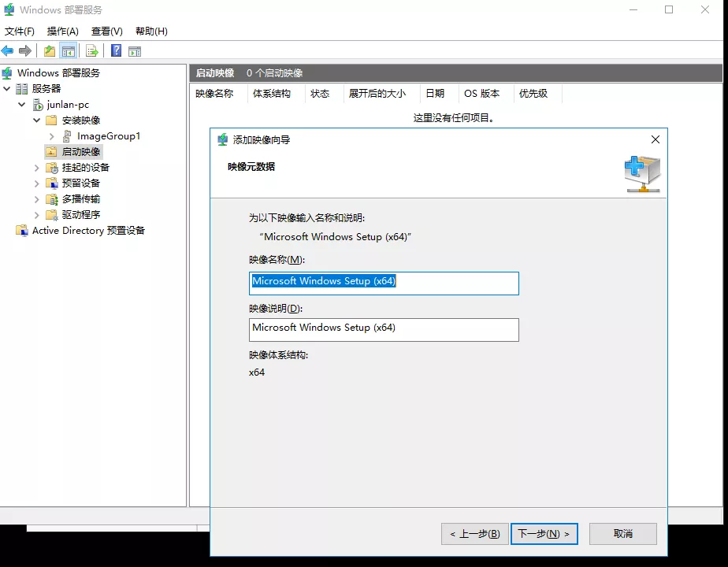Open the 查看(V) menu
728x567 pixels.
pyautogui.click(x=107, y=31)
